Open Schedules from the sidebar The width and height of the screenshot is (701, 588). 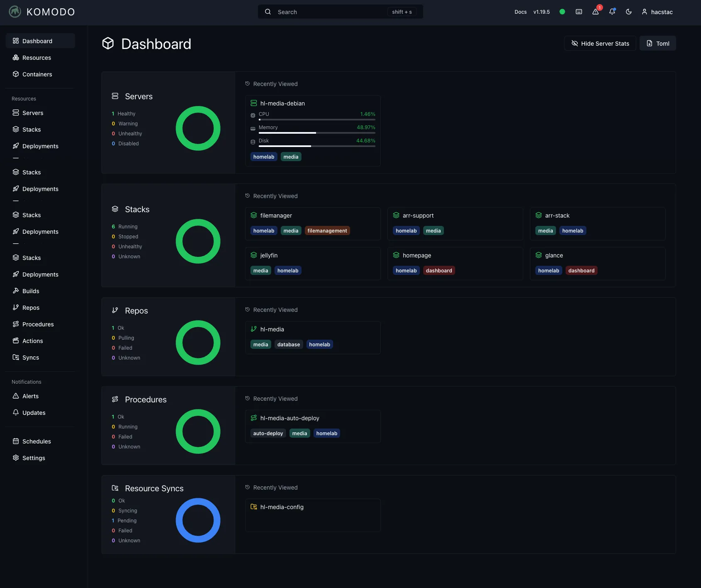(37, 441)
